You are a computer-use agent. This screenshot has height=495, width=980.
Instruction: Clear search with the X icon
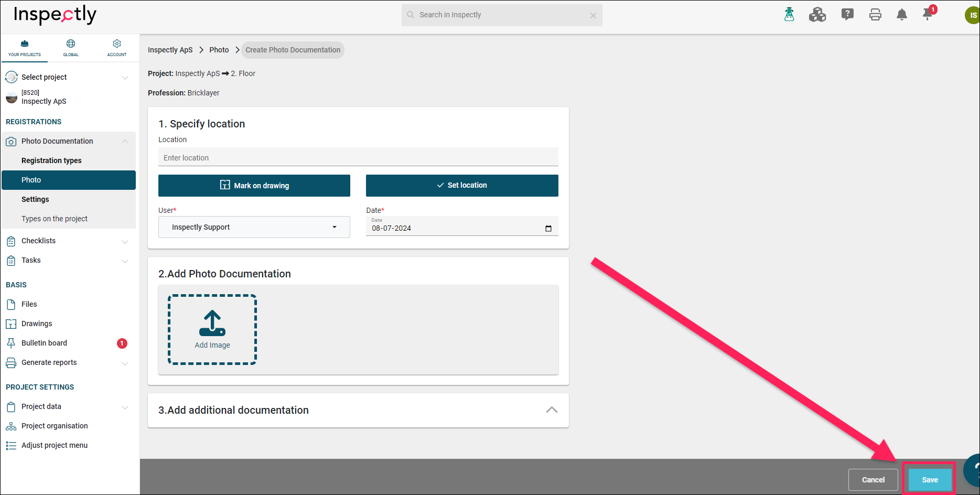pos(593,15)
